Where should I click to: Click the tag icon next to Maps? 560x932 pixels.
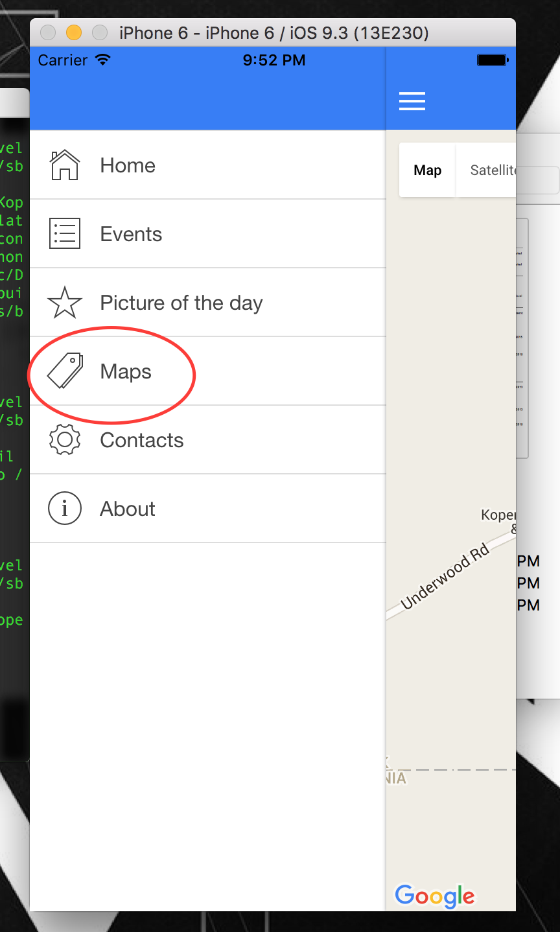[x=65, y=371]
